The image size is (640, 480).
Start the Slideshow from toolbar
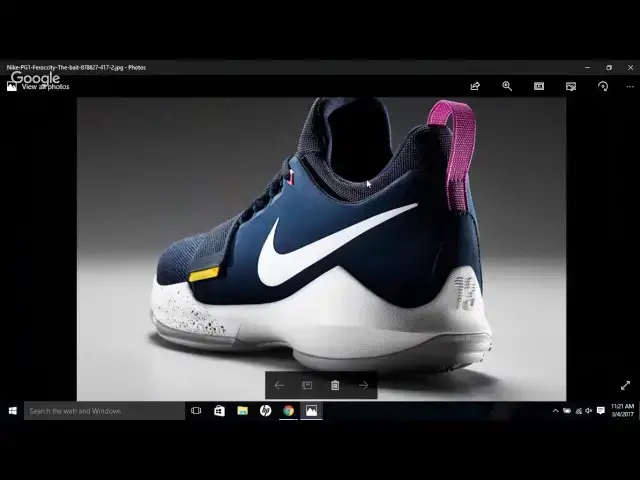coord(539,86)
